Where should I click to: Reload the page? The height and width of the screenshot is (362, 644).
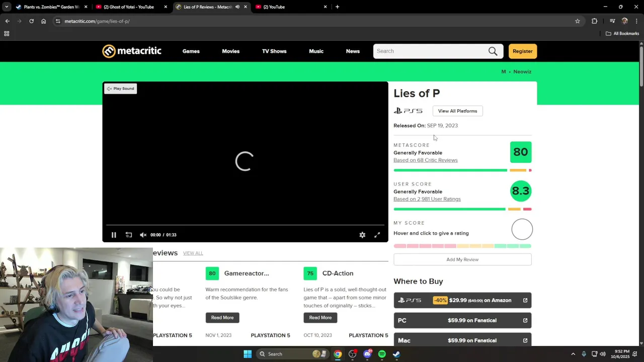point(31,21)
